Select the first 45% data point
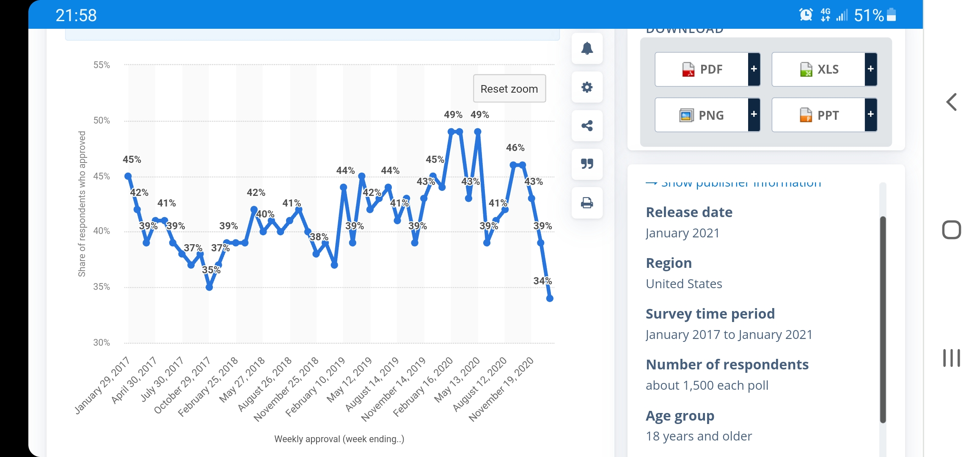 pos(128,176)
